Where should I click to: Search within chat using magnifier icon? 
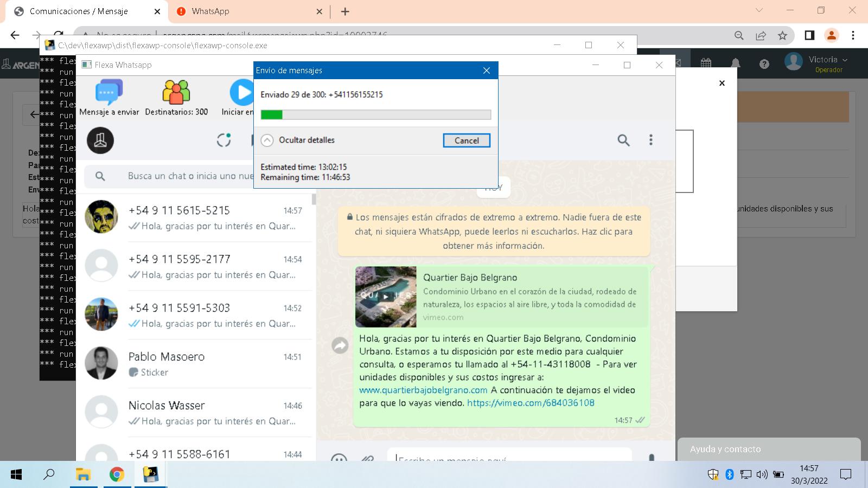pyautogui.click(x=623, y=140)
